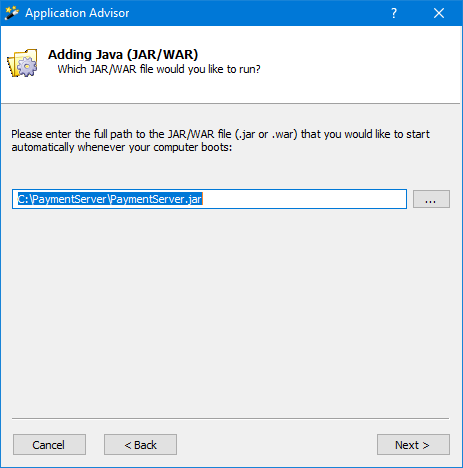Click the 'automatically whenever your computer boots' text
The width and height of the screenshot is (463, 468).
point(122,147)
